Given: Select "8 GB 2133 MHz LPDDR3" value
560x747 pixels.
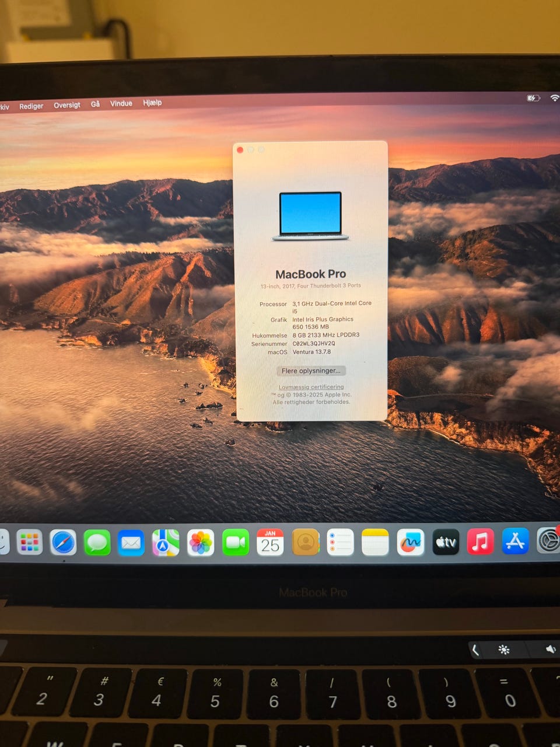Looking at the screenshot, I should (x=325, y=335).
